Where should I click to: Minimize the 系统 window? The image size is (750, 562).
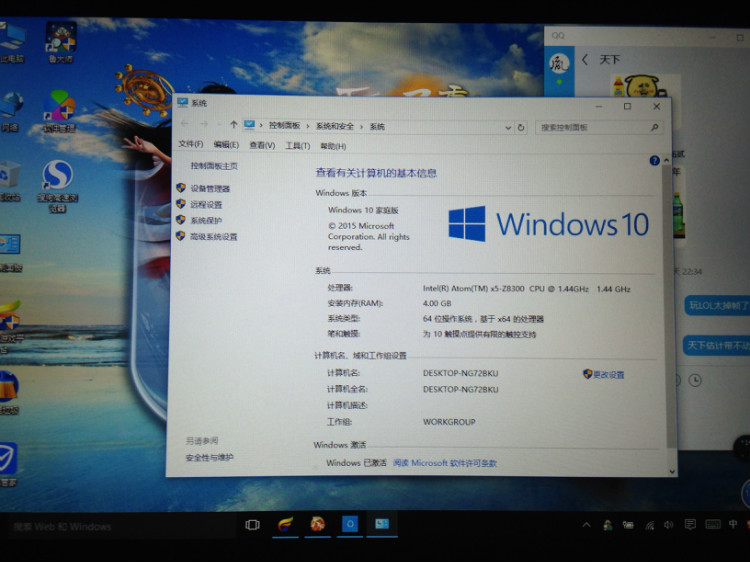599,106
